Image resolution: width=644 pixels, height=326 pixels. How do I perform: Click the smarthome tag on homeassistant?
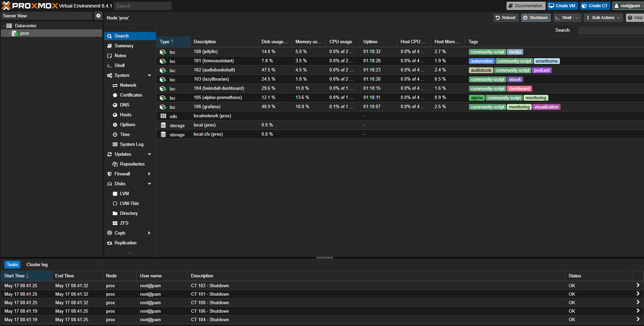click(546, 61)
